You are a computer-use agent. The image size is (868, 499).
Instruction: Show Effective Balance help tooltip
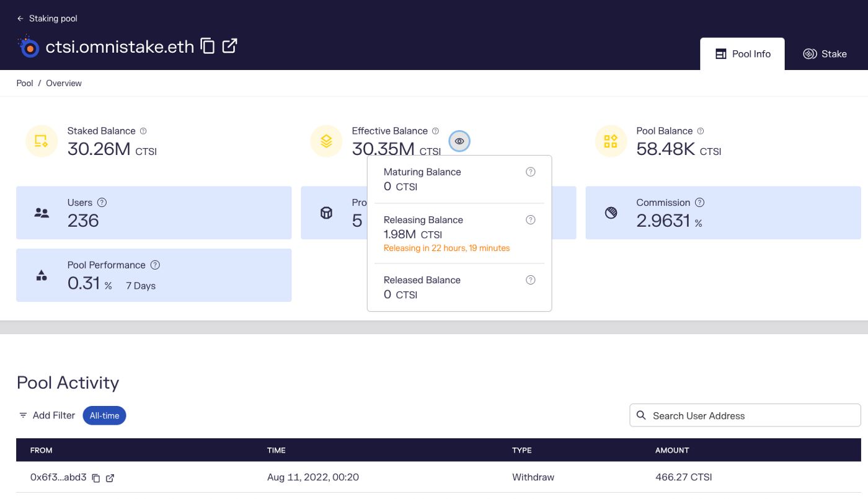[x=435, y=131]
